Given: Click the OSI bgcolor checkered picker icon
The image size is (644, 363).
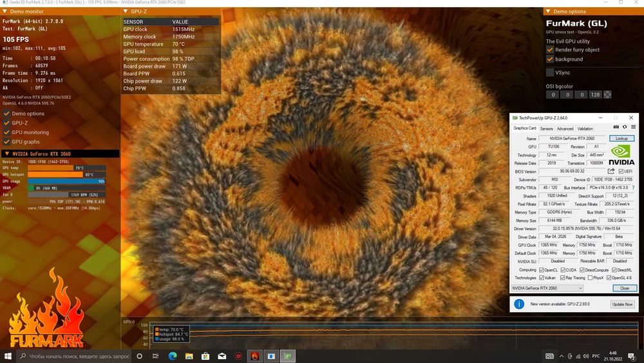Looking at the screenshot, I should [607, 95].
